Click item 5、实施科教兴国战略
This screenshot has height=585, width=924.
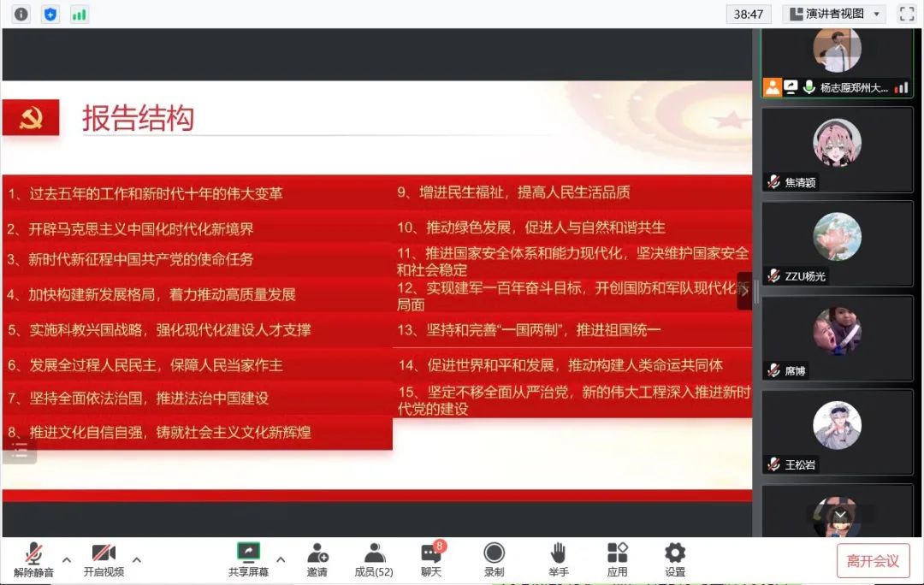coord(159,329)
